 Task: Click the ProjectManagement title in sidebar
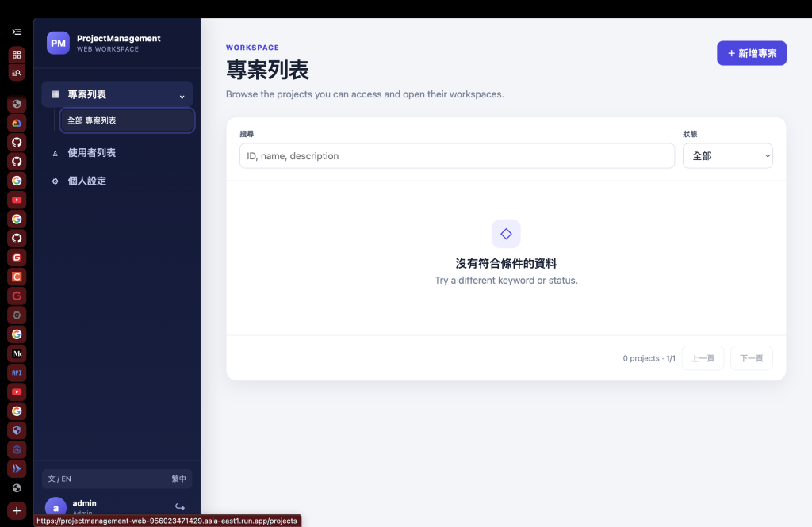pyautogui.click(x=119, y=38)
